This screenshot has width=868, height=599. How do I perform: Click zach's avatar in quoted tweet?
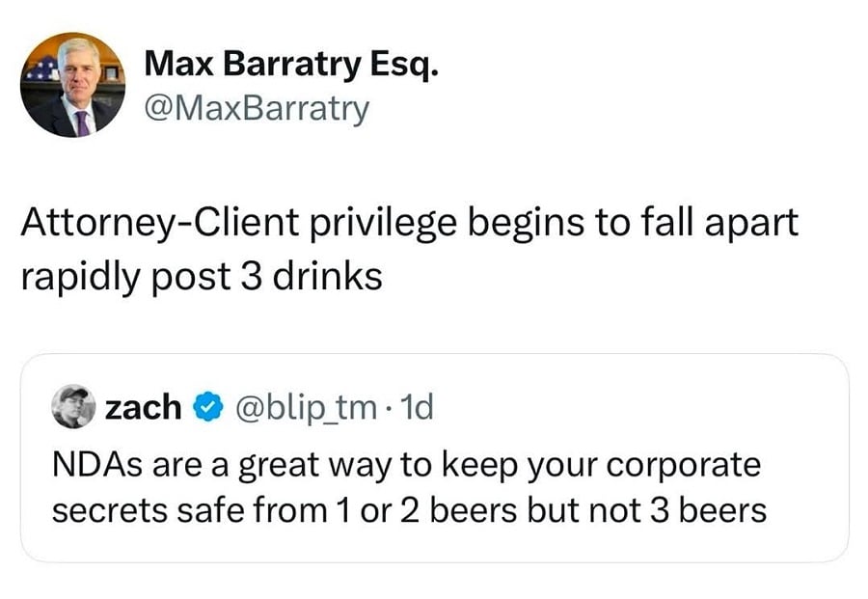72,407
